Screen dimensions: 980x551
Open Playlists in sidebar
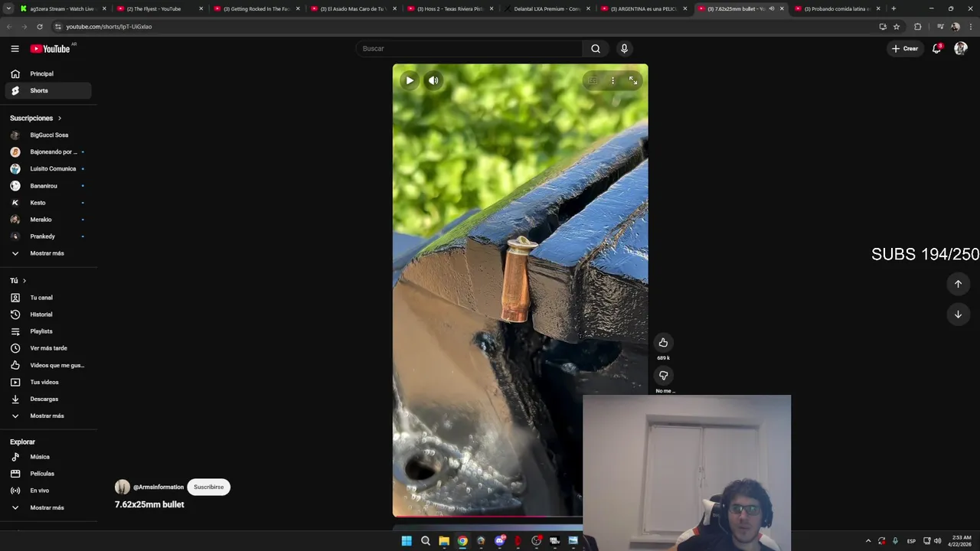[x=48, y=331]
